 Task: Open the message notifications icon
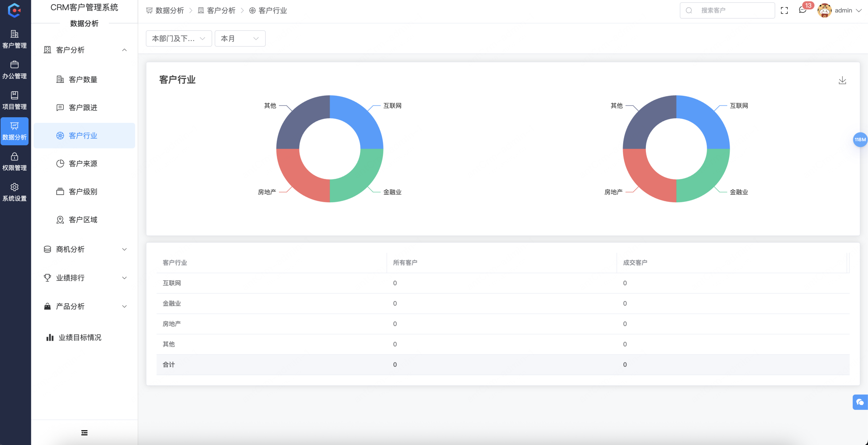point(803,10)
